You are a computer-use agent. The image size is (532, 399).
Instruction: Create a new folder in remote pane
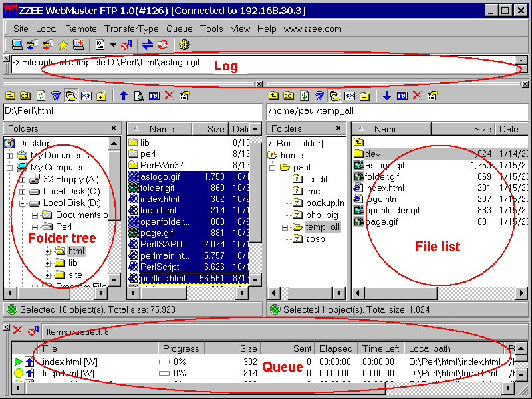(364, 96)
